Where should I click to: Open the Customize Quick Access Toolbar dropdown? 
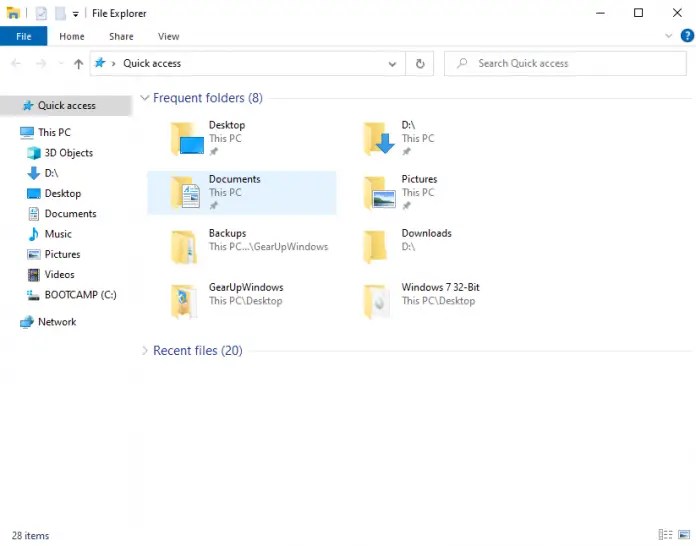pos(75,14)
